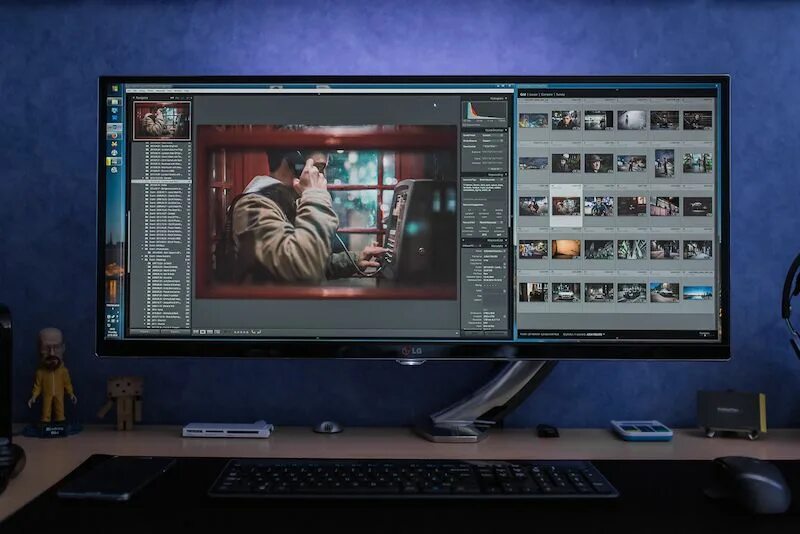Click the Export button below folder list
The width and height of the screenshot is (800, 534).
tap(174, 332)
